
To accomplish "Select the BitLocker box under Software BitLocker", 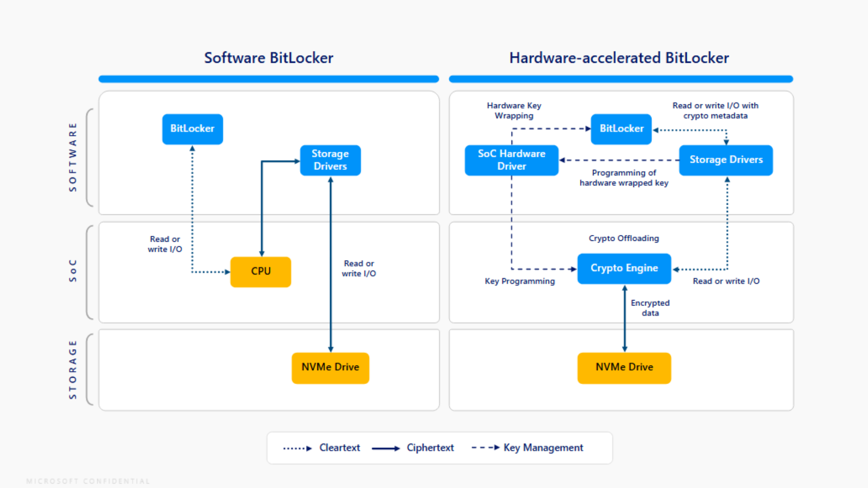I will (193, 129).
